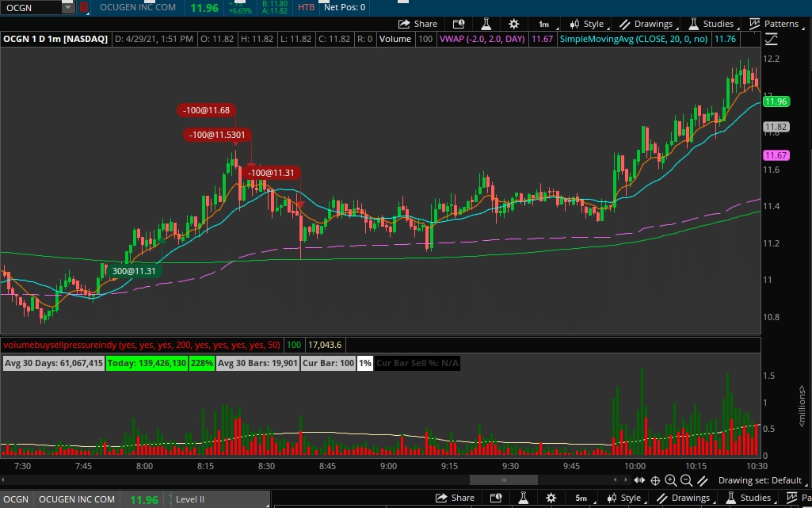
Task: Open Drawings menu in bottom chart toolbar
Action: pos(684,498)
